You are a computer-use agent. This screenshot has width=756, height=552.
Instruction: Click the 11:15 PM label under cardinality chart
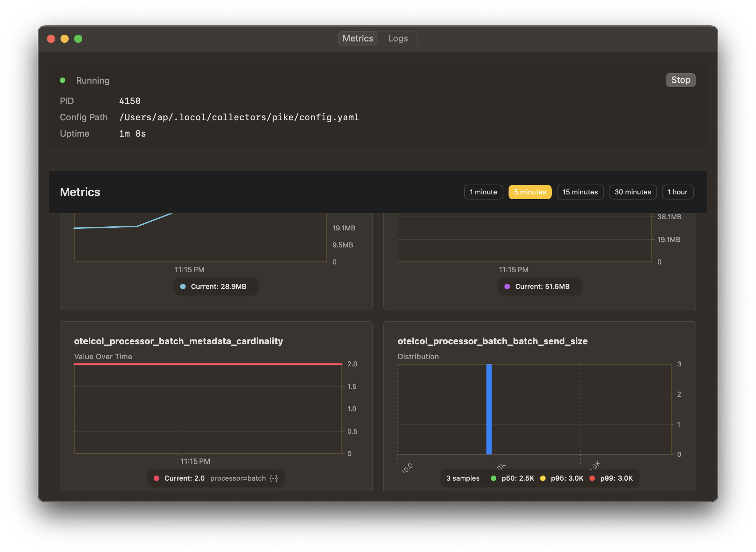(x=195, y=461)
